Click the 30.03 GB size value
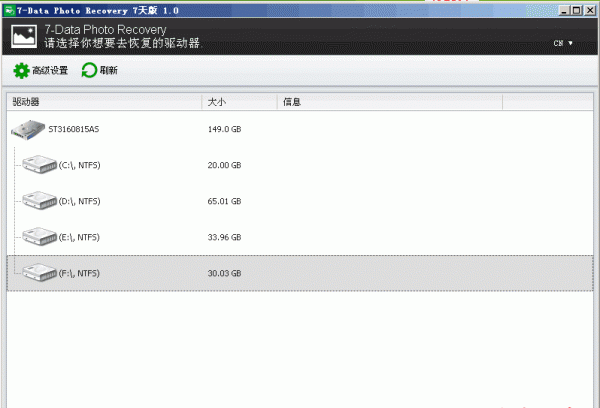The width and height of the screenshot is (600, 408). [224, 273]
